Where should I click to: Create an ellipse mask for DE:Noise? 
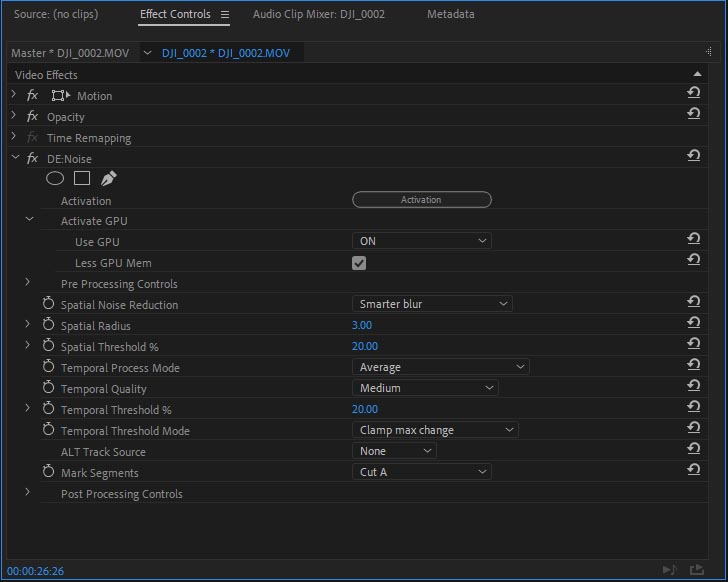(55, 179)
